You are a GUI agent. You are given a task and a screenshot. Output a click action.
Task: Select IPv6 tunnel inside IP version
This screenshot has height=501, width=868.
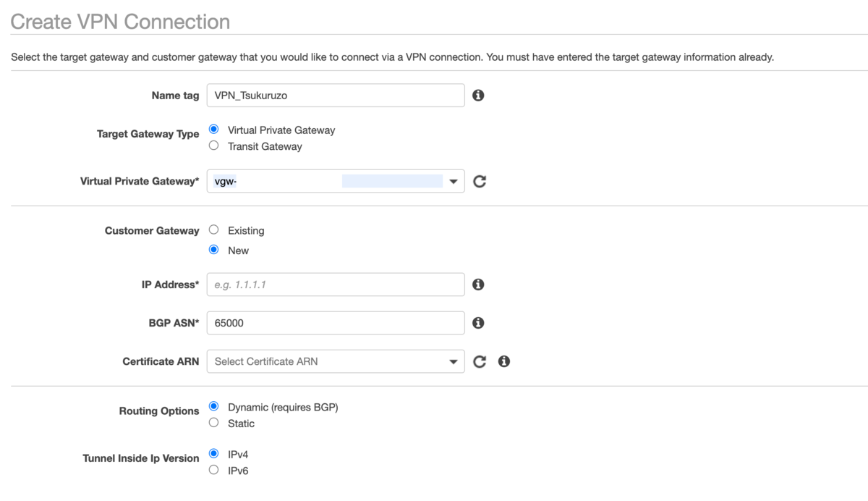(213, 470)
